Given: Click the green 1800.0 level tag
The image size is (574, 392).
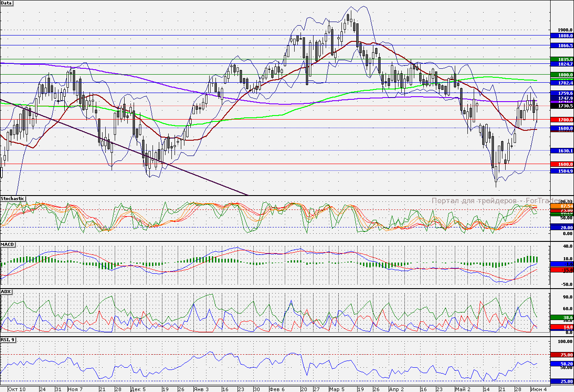Looking at the screenshot, I should (561, 75).
